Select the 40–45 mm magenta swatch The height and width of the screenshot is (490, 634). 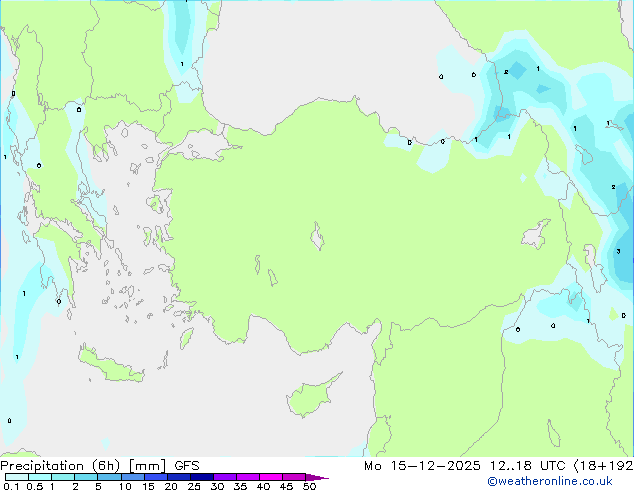[x=271, y=477]
